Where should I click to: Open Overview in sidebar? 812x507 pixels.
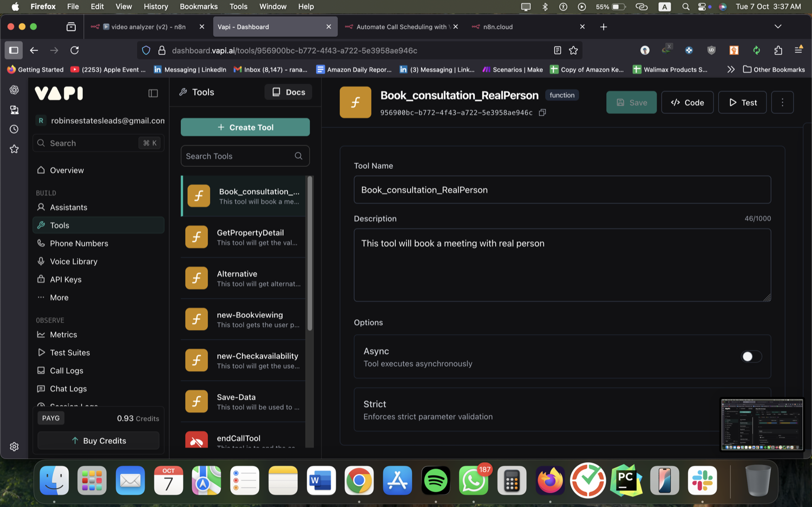[99, 170]
